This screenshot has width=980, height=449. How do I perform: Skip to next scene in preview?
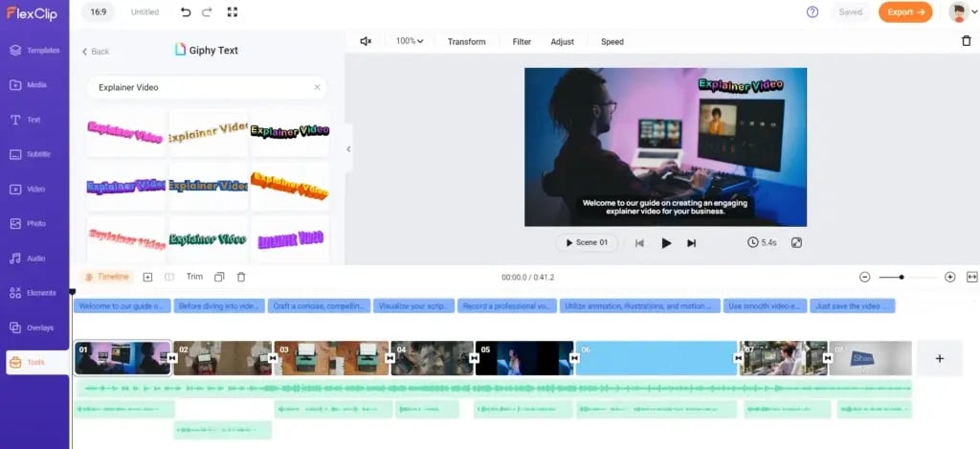click(692, 243)
